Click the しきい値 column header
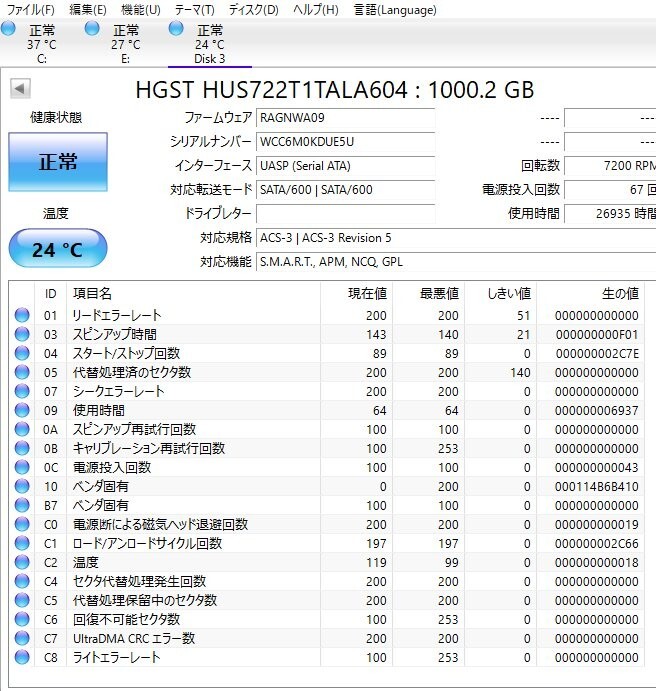656x691 pixels. click(500, 293)
